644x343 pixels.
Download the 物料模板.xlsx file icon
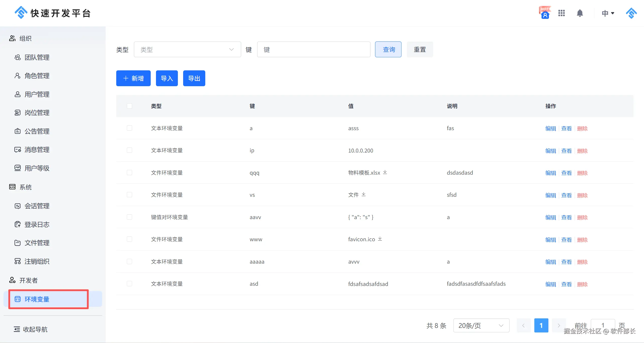click(x=385, y=172)
